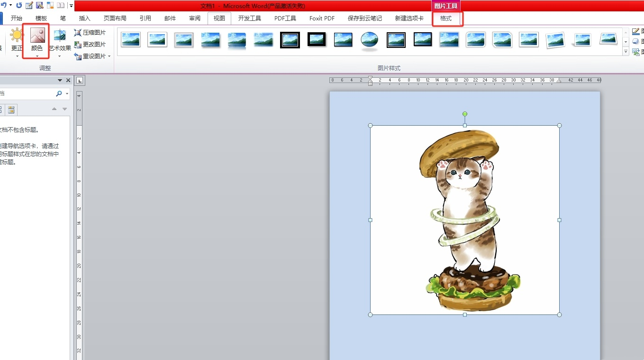Image resolution: width=644 pixels, height=360 pixels.
Task: Apply the Metal Frame picture style
Action: click(184, 40)
